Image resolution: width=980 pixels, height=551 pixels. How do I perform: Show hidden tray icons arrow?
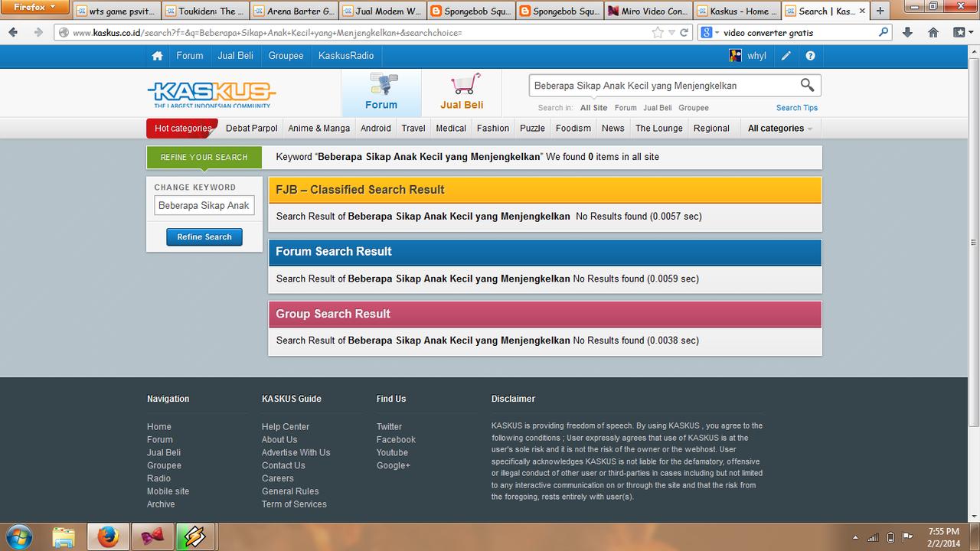pyautogui.click(x=855, y=537)
